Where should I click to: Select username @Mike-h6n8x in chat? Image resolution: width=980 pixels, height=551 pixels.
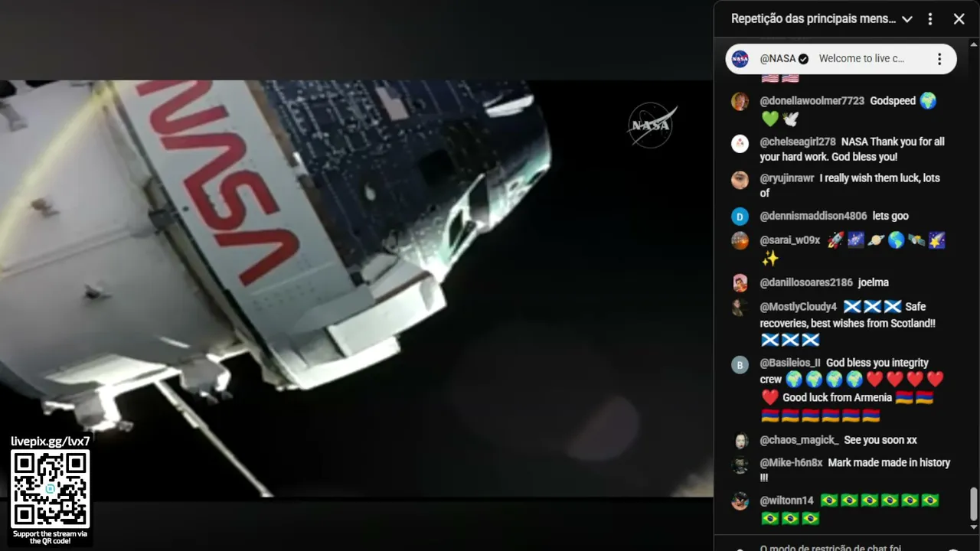pos(791,463)
